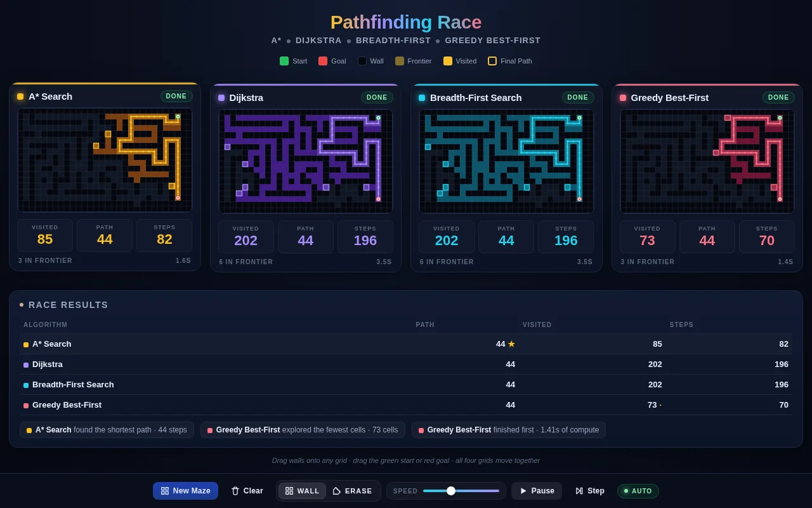Click the DONE badge on Greedy Best-First
Viewport: 812px width, 508px height.
tap(778, 97)
